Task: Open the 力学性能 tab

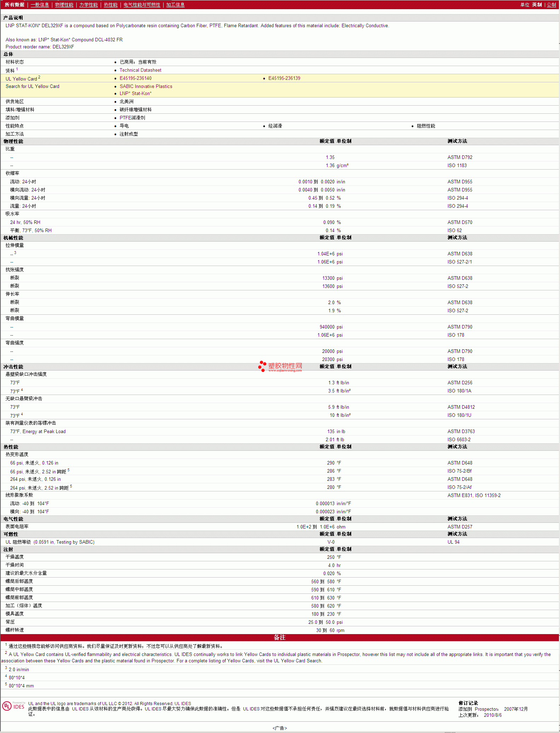Action: point(88,5)
